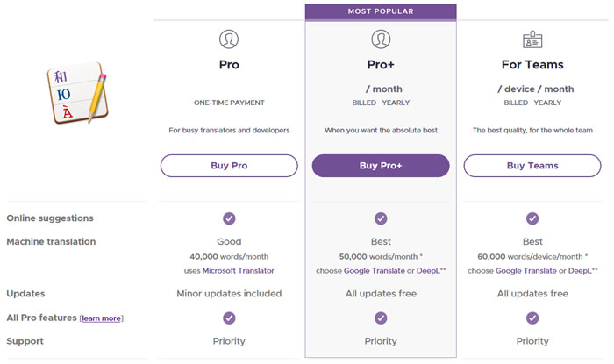Click the MOST POPULAR banner
The width and height of the screenshot is (614, 364).
coord(381,11)
